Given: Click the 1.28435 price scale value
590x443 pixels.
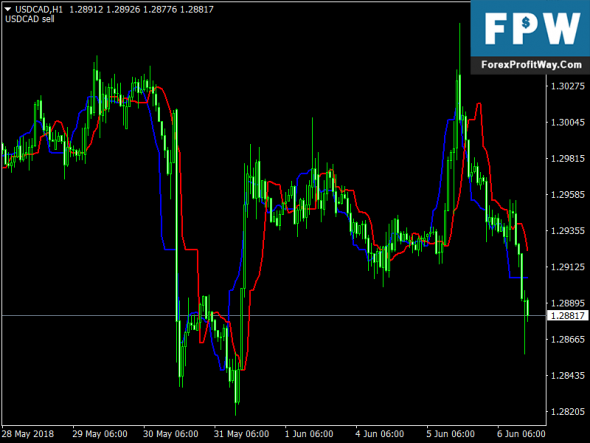Looking at the screenshot, I should (x=568, y=376).
